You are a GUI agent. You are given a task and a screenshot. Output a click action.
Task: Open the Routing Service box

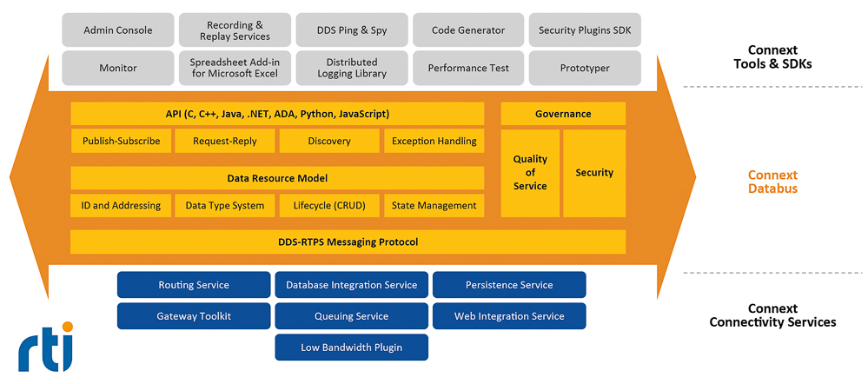[194, 285]
